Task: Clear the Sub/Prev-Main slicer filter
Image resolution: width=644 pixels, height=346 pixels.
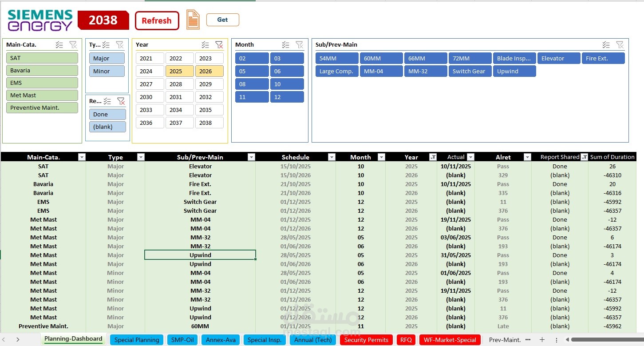Action: pos(620,44)
